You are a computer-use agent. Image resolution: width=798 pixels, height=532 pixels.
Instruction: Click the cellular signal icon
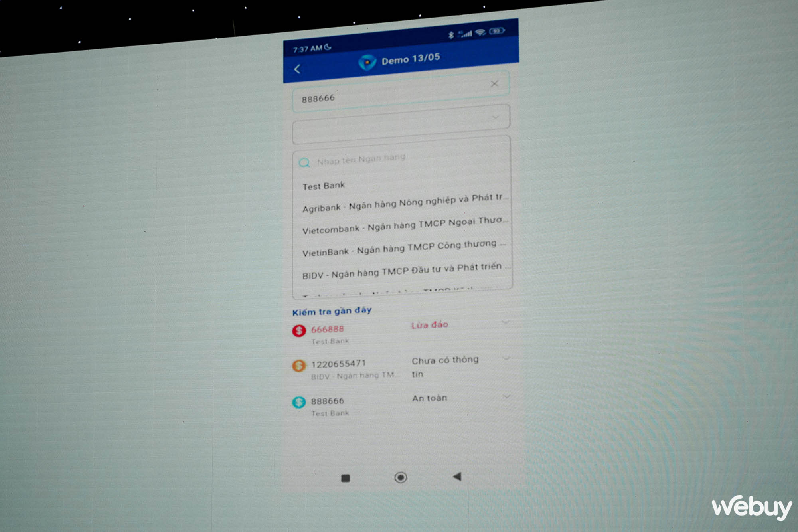[465, 34]
